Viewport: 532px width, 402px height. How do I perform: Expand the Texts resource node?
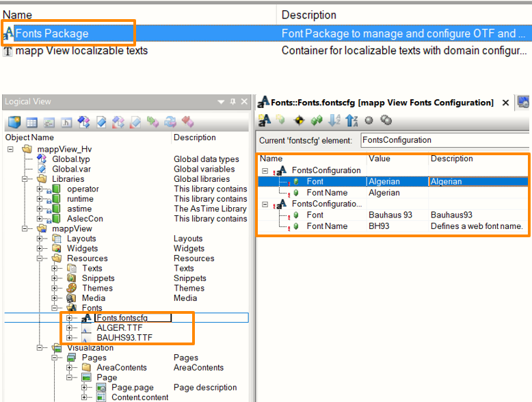[x=54, y=268]
